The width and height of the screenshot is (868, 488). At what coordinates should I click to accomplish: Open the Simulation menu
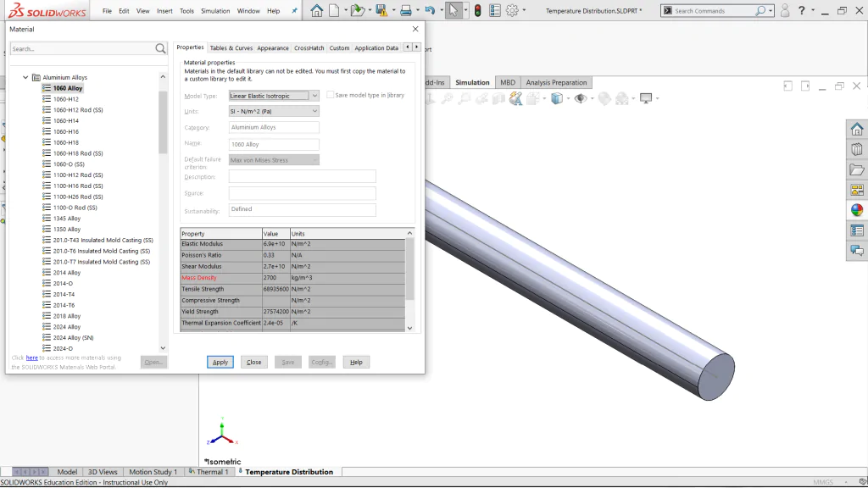point(215,10)
